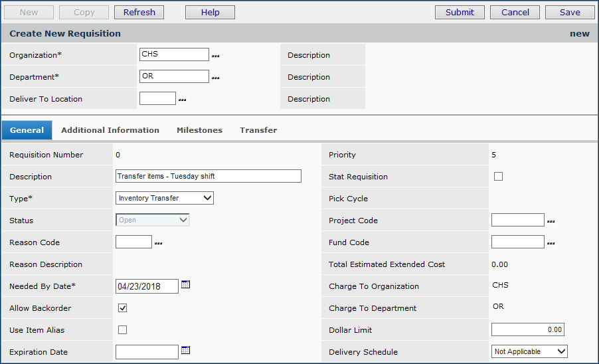This screenshot has width=599, height=364.
Task: Open the Project Code lookup icon
Action: (551, 222)
